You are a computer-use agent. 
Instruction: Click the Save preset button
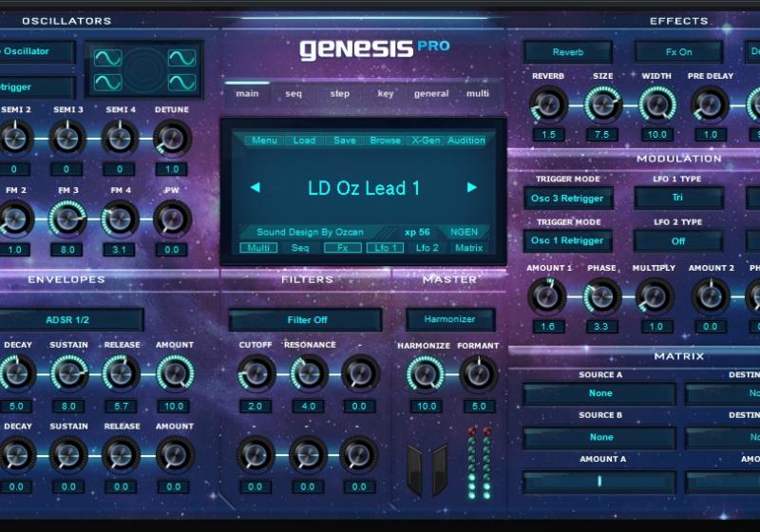pos(345,140)
